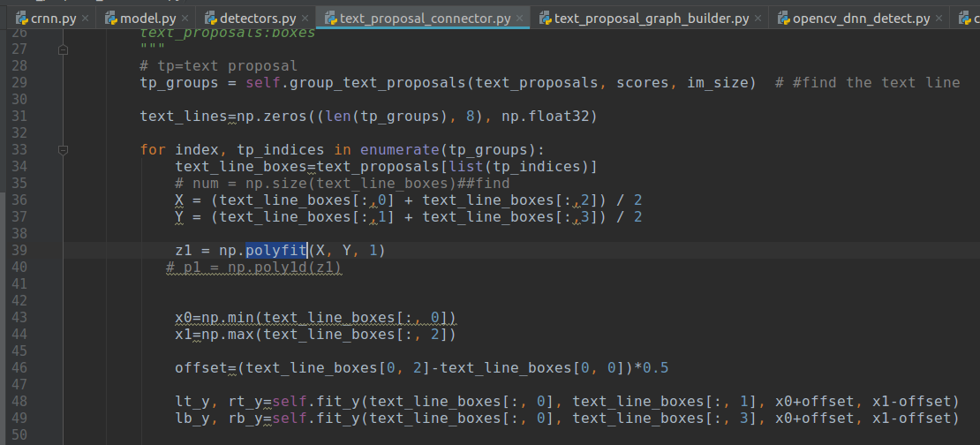Click the im_size argument on line 29

tap(718, 83)
